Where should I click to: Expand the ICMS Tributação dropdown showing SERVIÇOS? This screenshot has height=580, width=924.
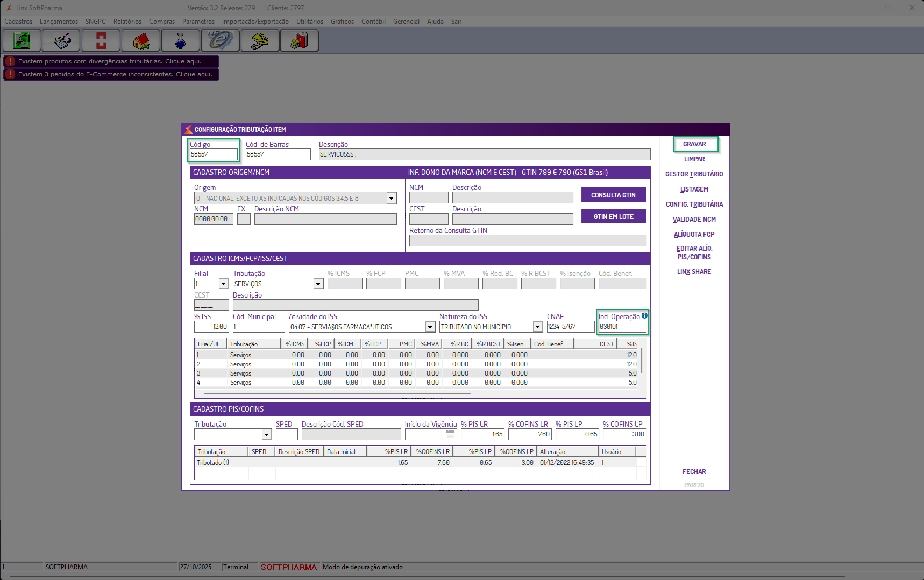[x=318, y=284]
